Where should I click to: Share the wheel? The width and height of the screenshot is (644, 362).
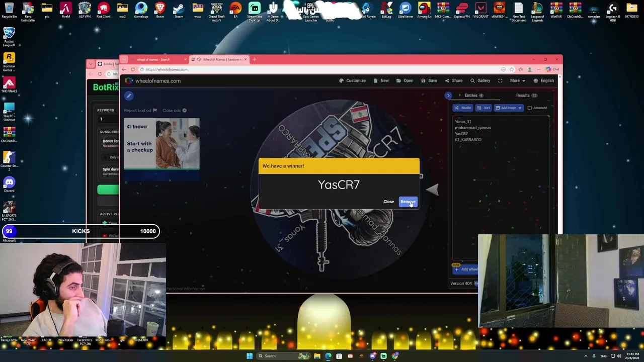click(454, 80)
